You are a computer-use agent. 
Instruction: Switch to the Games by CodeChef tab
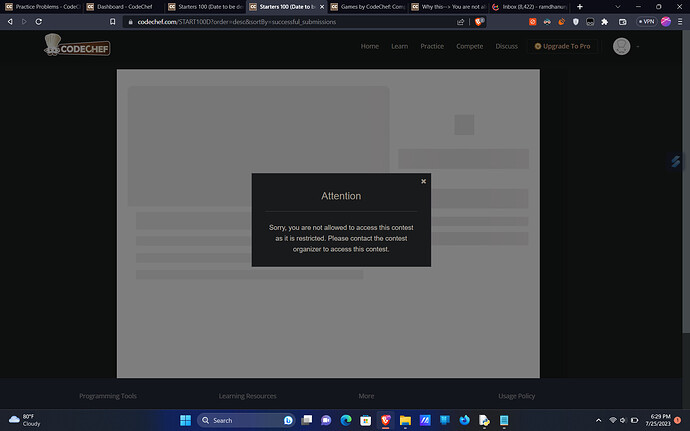coord(368,7)
